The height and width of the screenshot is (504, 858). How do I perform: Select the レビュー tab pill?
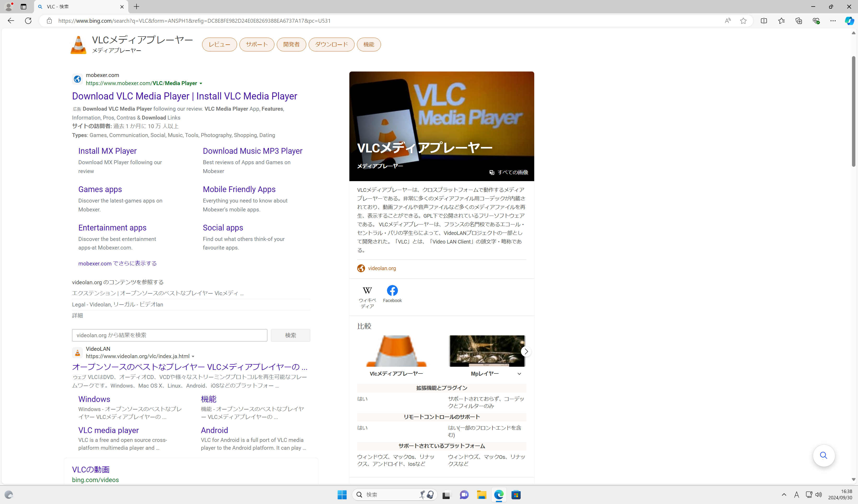[219, 45]
